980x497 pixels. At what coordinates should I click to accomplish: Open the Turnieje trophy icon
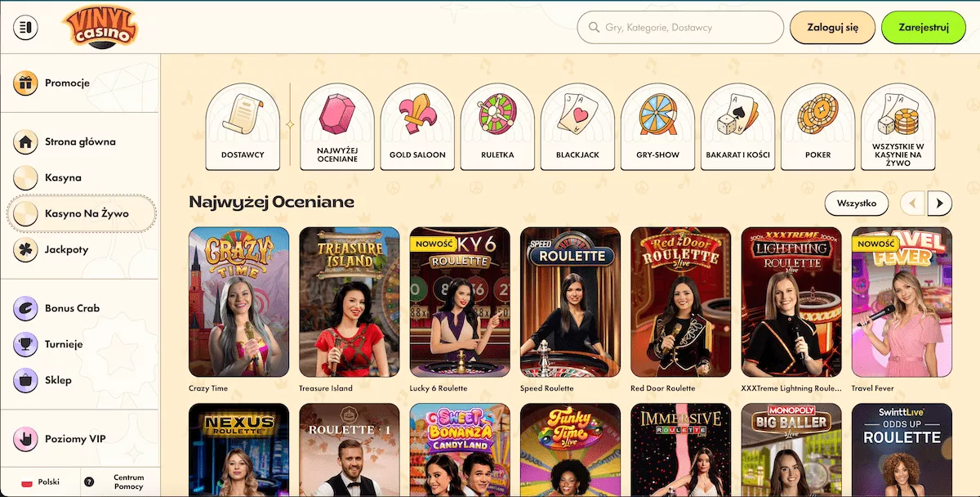coord(26,344)
